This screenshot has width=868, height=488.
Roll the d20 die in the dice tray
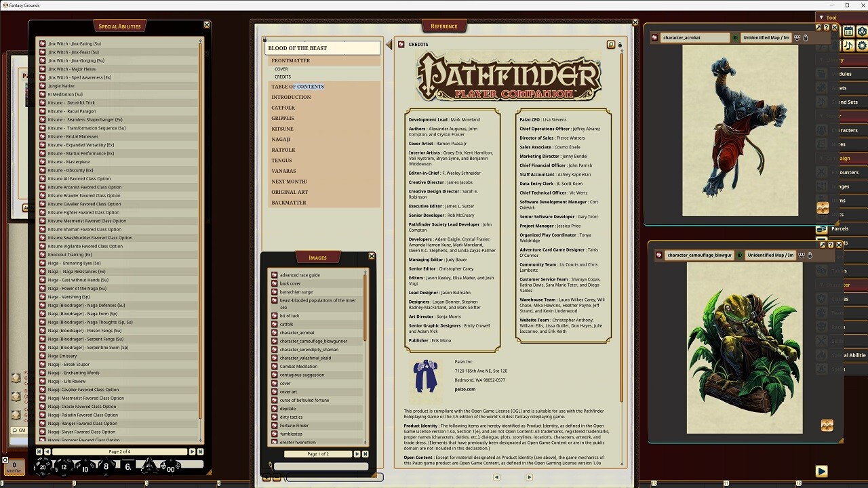42,466
